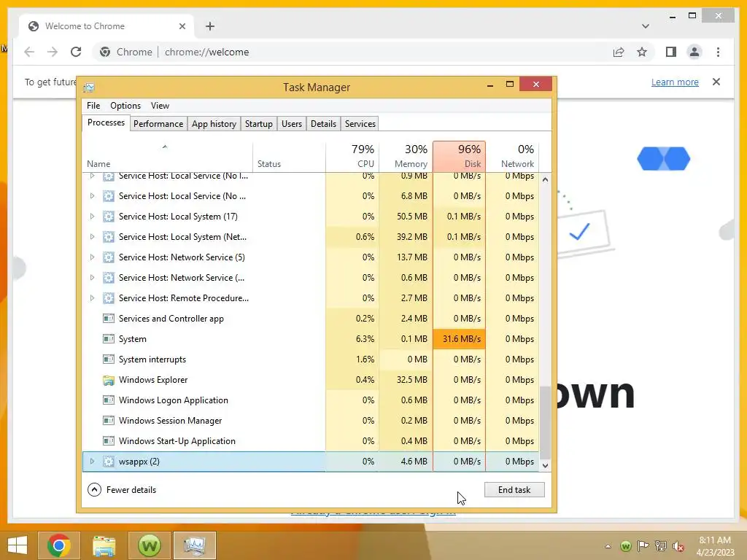Open File Explorer from the taskbar

click(x=104, y=545)
